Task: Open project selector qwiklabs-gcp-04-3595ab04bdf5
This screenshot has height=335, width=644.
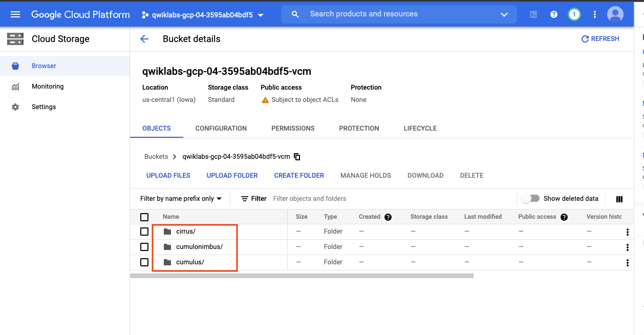Action: pos(203,15)
